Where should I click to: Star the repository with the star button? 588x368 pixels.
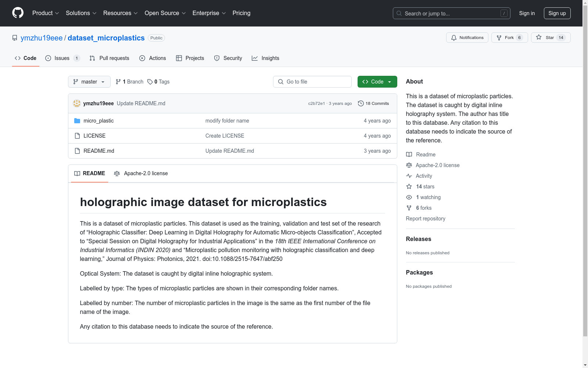click(x=551, y=38)
